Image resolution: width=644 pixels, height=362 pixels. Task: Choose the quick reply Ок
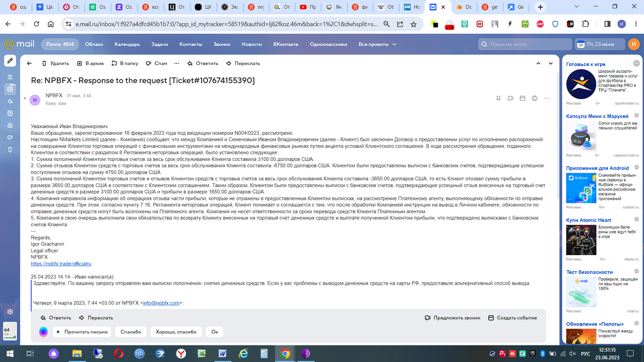[x=215, y=332]
